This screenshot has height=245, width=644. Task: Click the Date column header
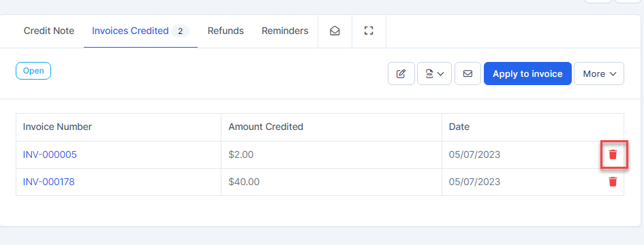(x=459, y=127)
